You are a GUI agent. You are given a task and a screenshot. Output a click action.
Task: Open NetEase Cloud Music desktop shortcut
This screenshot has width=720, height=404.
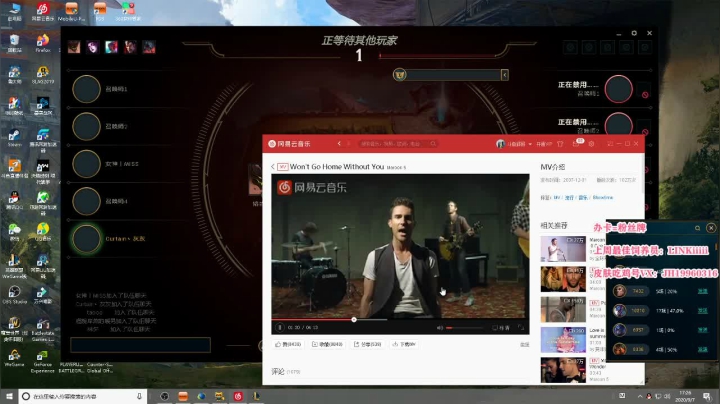(x=43, y=11)
